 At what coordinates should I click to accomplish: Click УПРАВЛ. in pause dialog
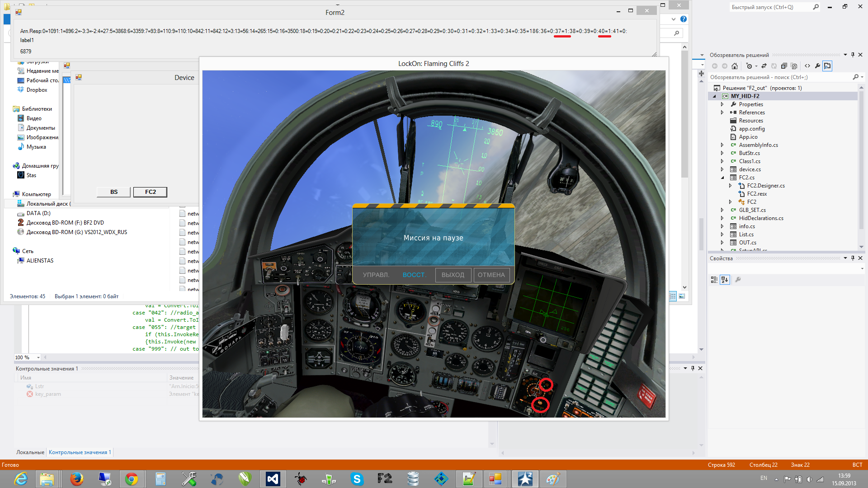[376, 275]
